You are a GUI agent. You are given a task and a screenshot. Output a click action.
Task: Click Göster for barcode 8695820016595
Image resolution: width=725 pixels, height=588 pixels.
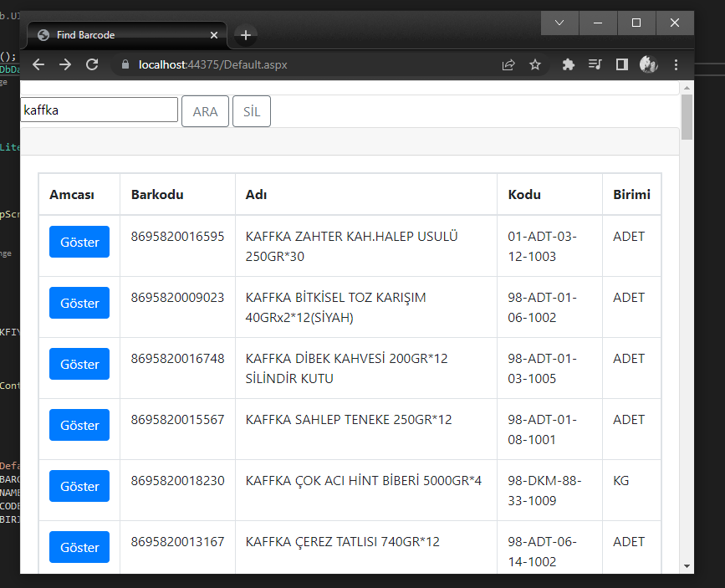click(79, 242)
